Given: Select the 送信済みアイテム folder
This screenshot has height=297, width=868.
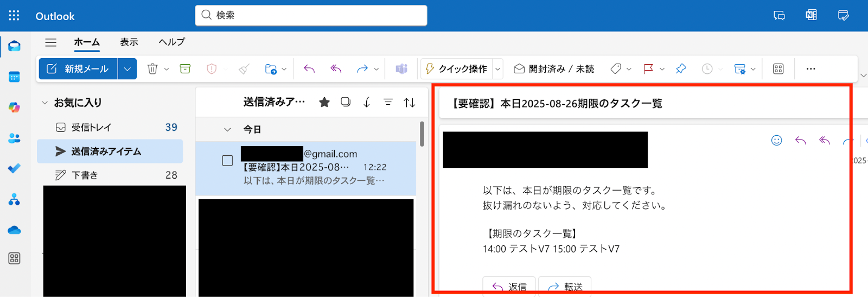Looking at the screenshot, I should point(110,151).
